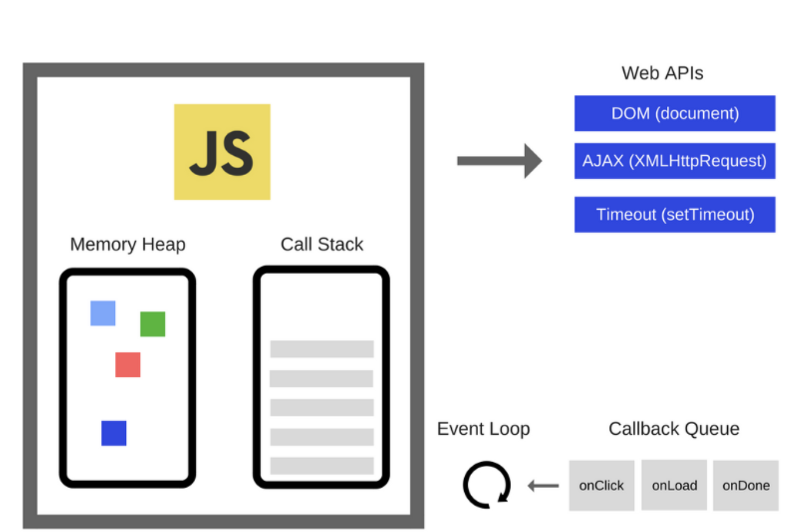
Task: Pick the dark blue square in Memory Heap
Action: [x=114, y=433]
